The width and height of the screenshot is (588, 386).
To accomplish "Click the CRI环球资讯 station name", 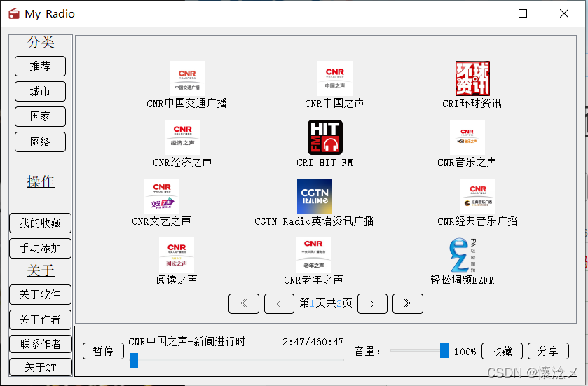I will (472, 104).
